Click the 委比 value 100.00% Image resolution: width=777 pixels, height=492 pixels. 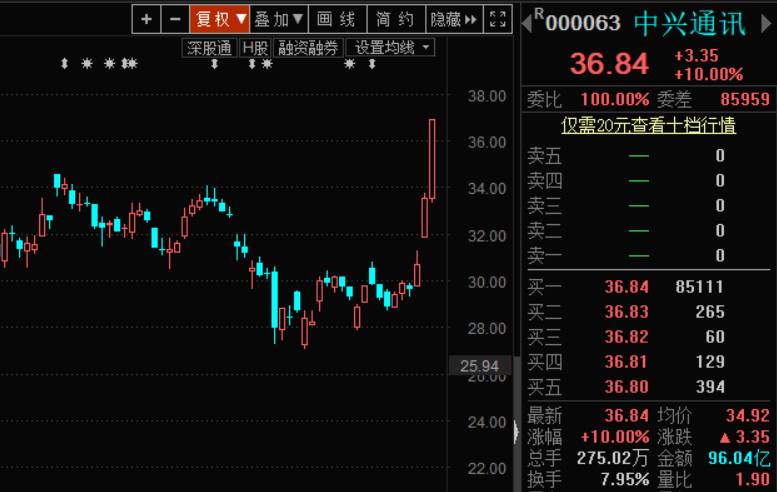tap(615, 100)
